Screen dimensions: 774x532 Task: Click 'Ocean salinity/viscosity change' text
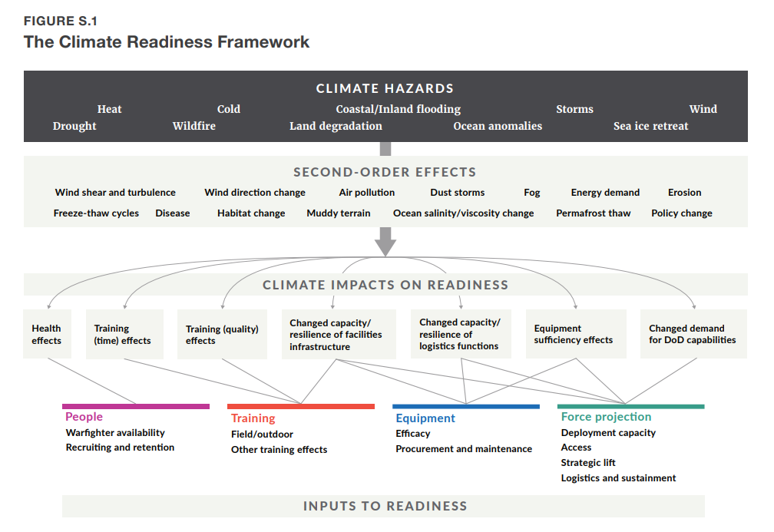coord(464,213)
